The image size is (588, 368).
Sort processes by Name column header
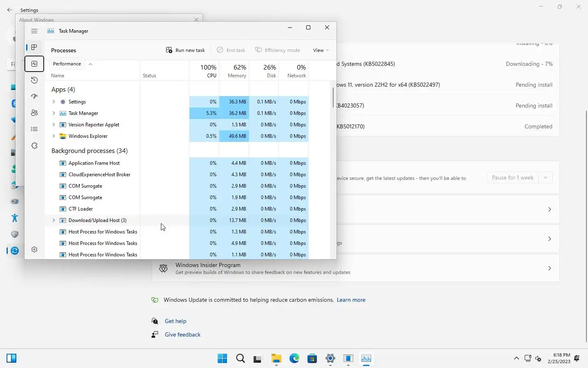click(x=58, y=76)
